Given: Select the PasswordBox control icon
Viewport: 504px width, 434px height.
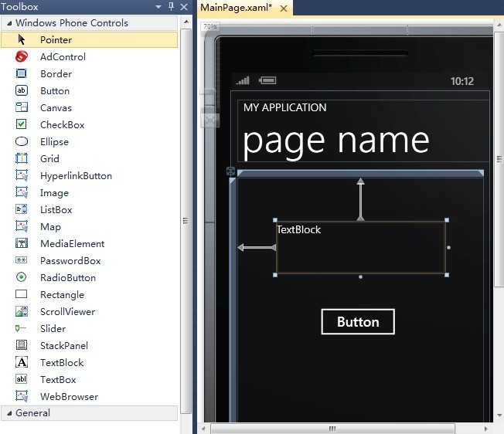Looking at the screenshot, I should 21,260.
